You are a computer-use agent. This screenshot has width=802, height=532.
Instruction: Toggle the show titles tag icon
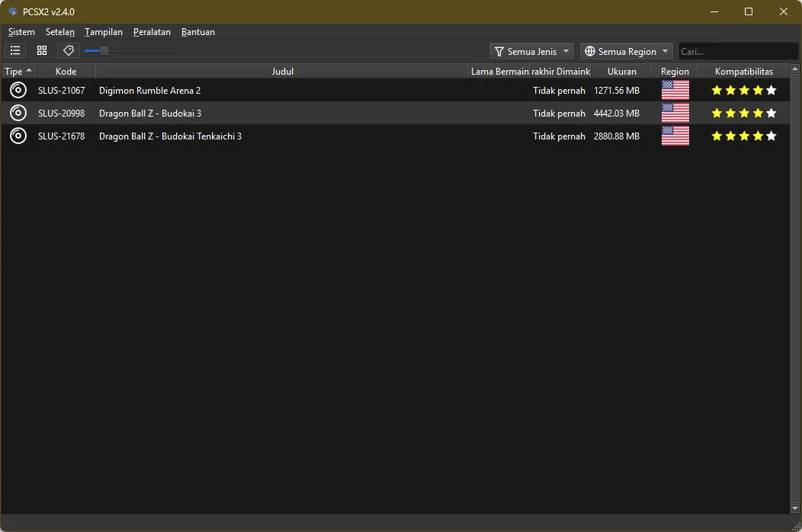click(69, 51)
